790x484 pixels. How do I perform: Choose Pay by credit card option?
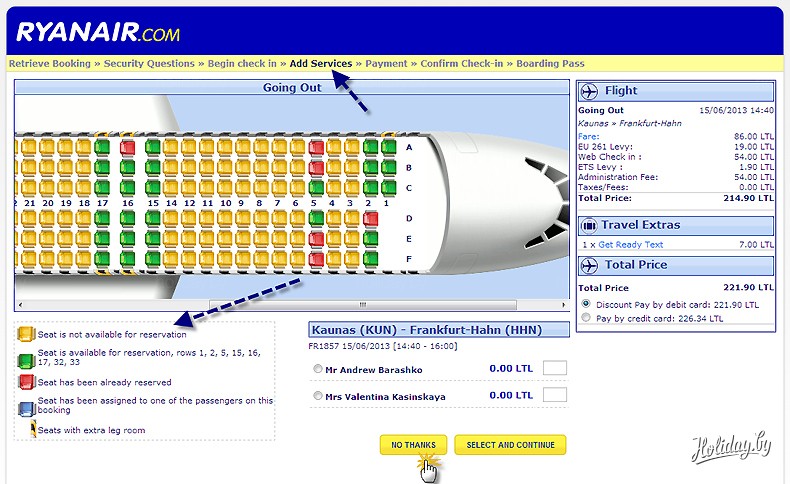click(x=585, y=318)
